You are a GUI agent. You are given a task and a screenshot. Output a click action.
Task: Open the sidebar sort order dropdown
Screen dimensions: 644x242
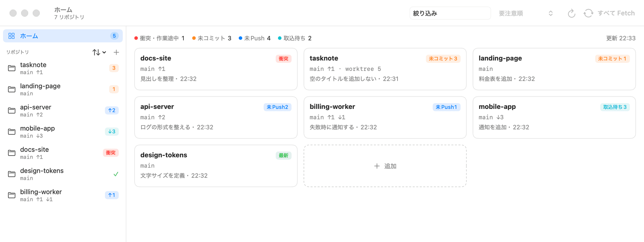tap(99, 52)
